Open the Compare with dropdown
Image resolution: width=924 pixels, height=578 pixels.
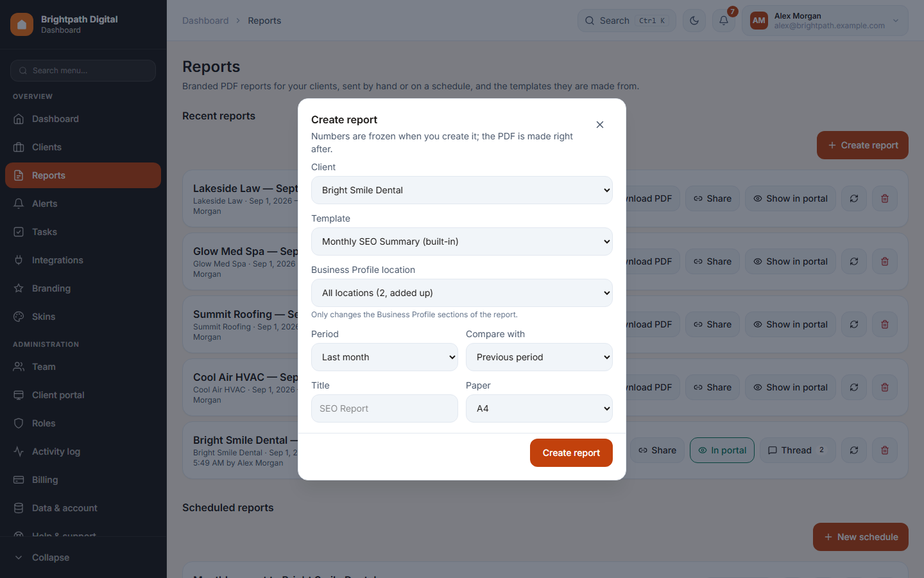539,357
